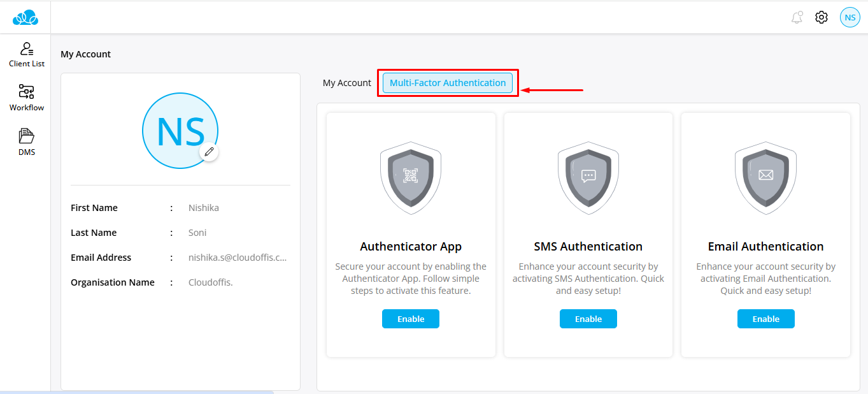Click the NS user avatar in header
Viewport: 868px width, 394px height.
tap(850, 17)
